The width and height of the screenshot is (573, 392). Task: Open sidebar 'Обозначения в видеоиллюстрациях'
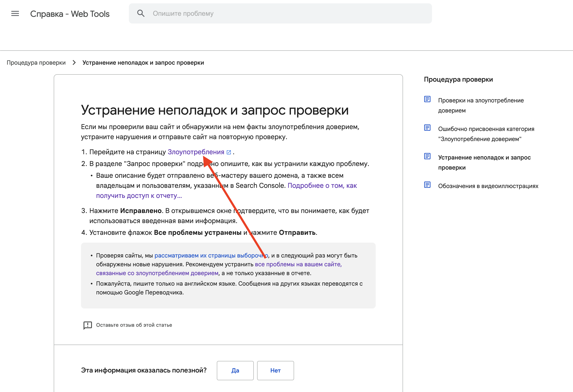click(488, 186)
